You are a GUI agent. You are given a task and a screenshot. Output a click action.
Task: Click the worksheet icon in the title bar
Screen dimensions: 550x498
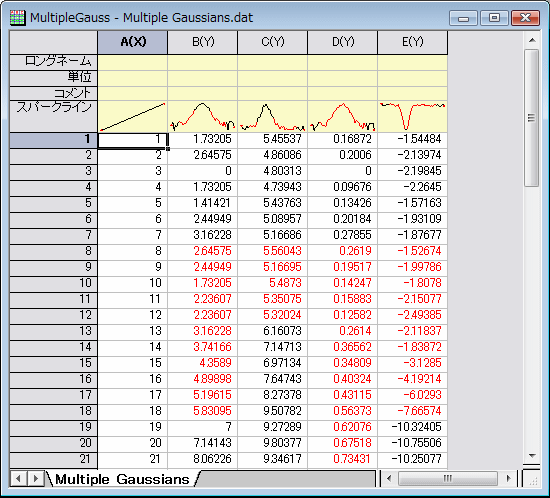tap(17, 18)
